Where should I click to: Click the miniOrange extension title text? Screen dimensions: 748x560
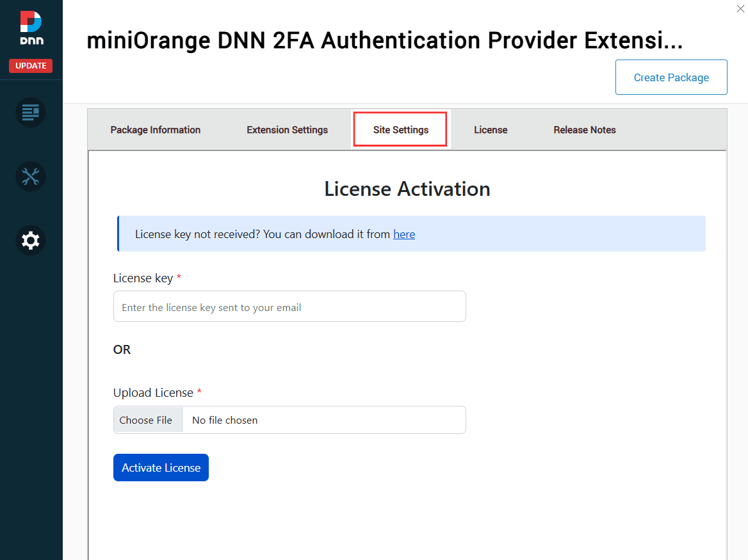(384, 40)
